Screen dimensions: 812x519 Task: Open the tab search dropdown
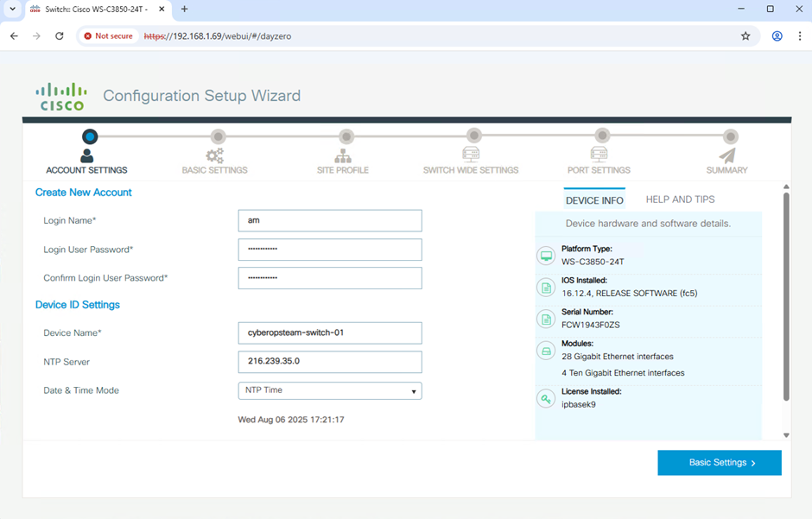click(12, 9)
